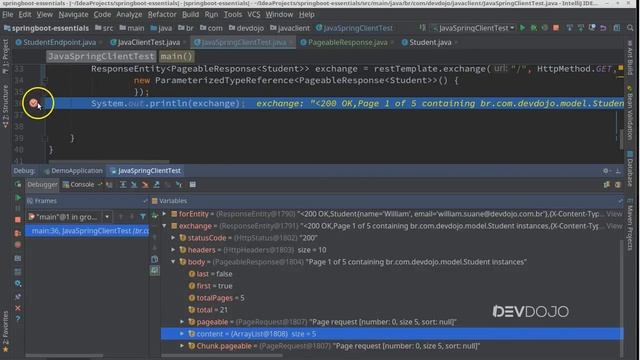Open Help question mark in debug sidebar
Screen dimensions: 640x360
point(18,319)
